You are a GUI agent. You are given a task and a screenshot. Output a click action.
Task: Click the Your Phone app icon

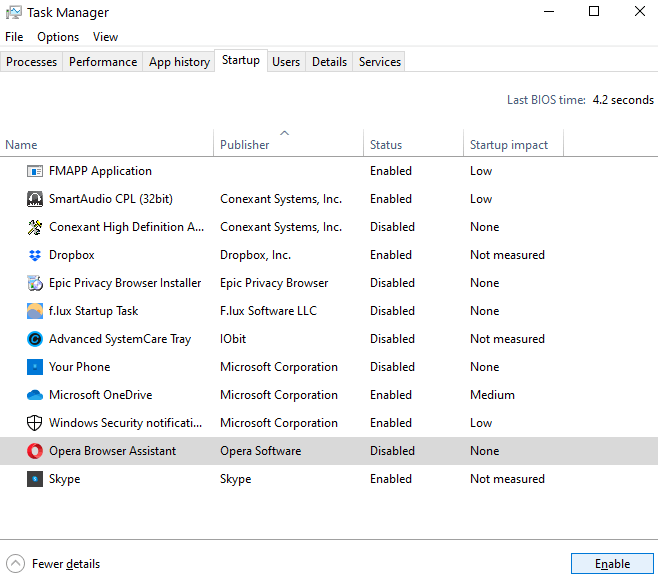[x=35, y=367]
